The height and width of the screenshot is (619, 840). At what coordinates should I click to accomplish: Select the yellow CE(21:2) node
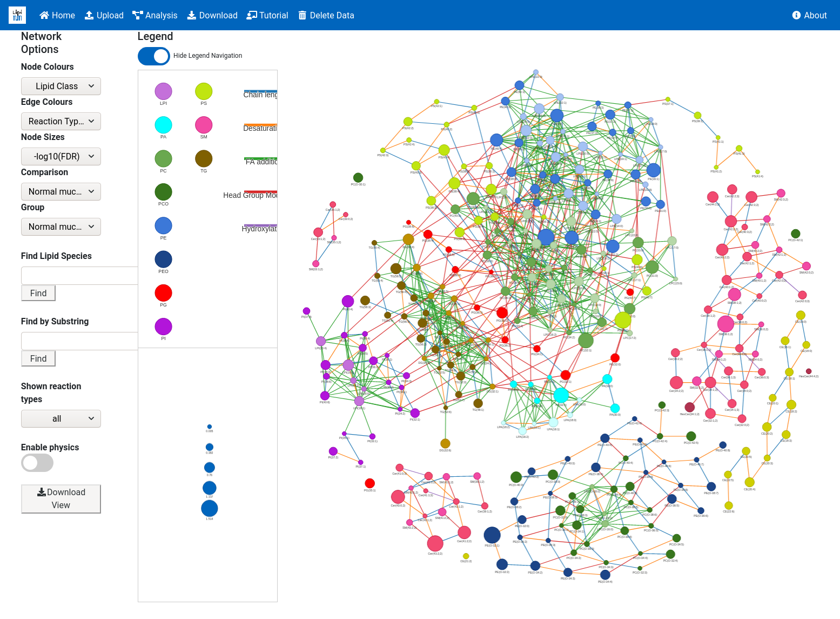click(466, 556)
